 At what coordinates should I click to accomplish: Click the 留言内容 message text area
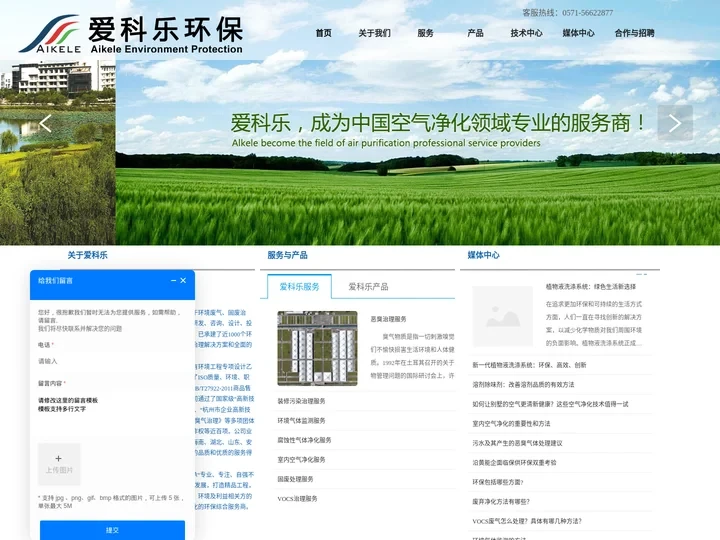pos(112,413)
